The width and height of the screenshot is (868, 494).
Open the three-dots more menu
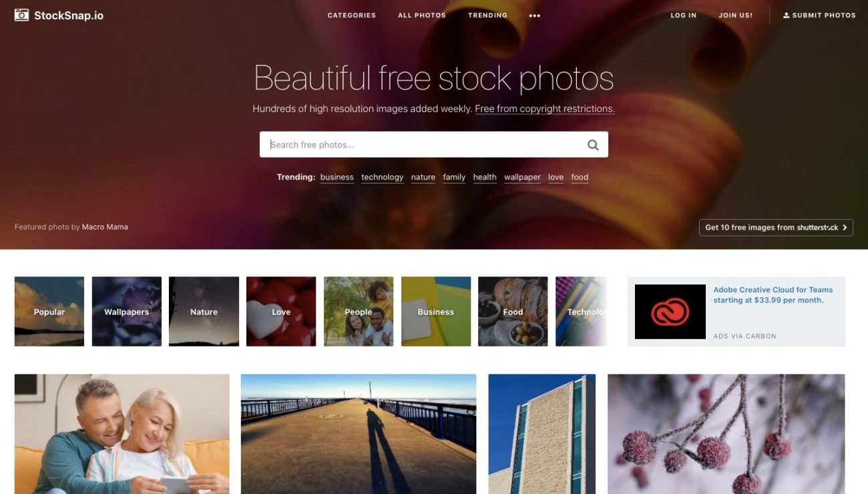pos(535,15)
